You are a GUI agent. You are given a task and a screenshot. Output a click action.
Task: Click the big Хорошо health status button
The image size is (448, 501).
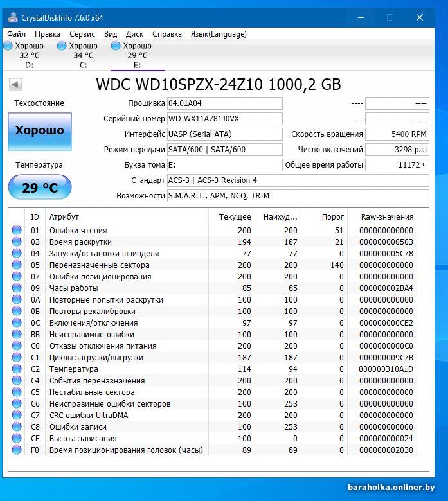(x=40, y=131)
